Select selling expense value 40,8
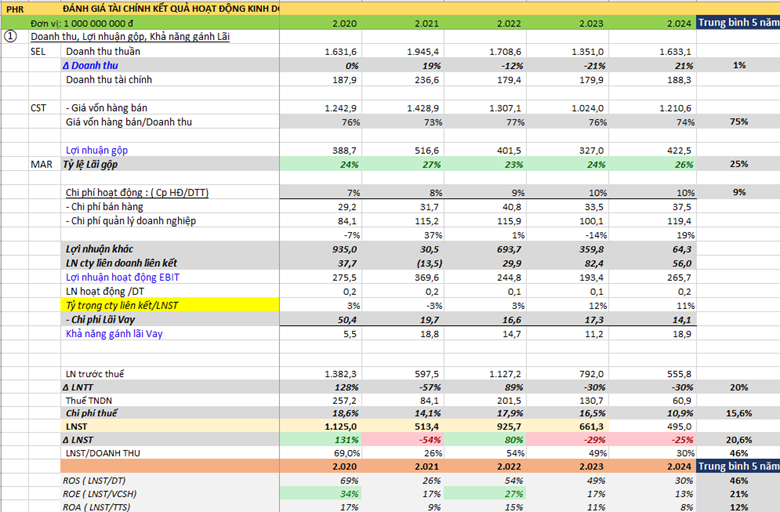This screenshot has width=780, height=512. (x=511, y=207)
